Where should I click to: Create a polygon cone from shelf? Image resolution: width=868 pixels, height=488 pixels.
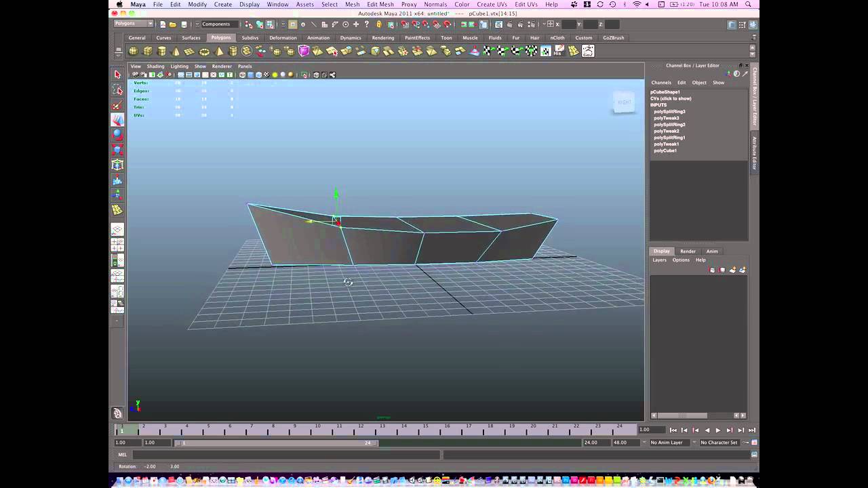(x=176, y=51)
